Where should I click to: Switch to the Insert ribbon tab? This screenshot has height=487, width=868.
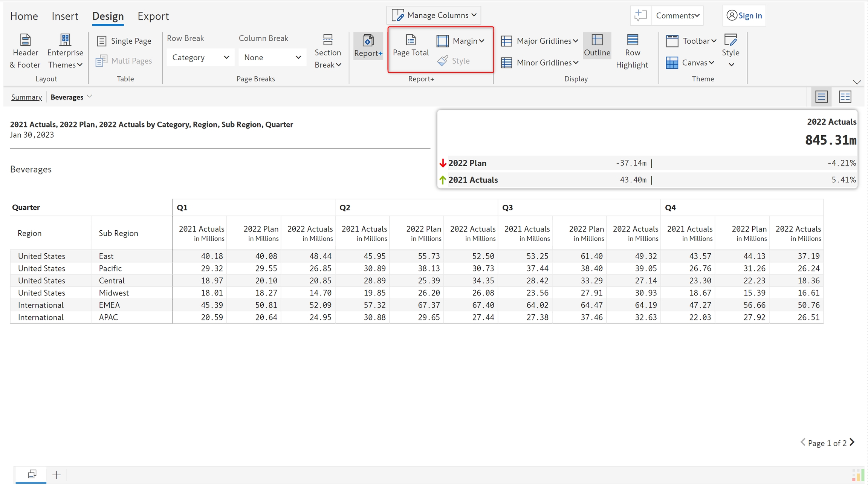click(x=65, y=16)
